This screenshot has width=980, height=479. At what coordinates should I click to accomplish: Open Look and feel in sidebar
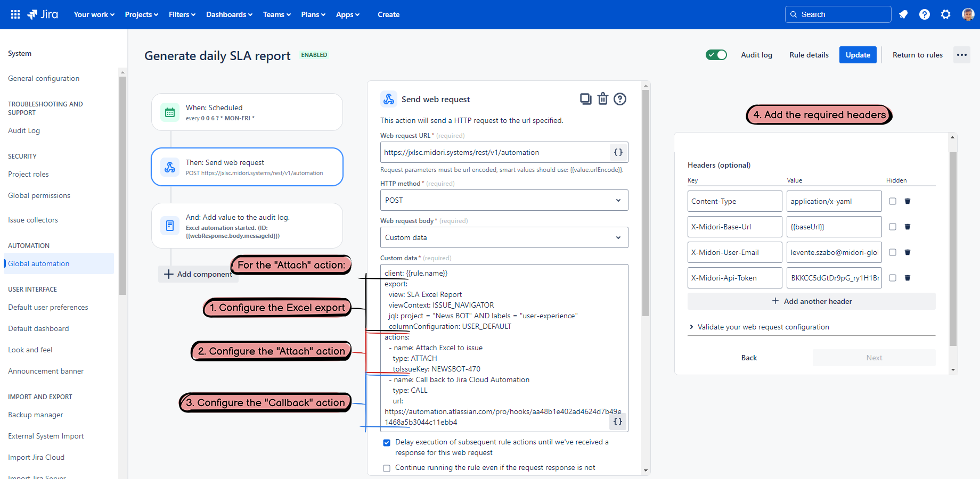30,350
